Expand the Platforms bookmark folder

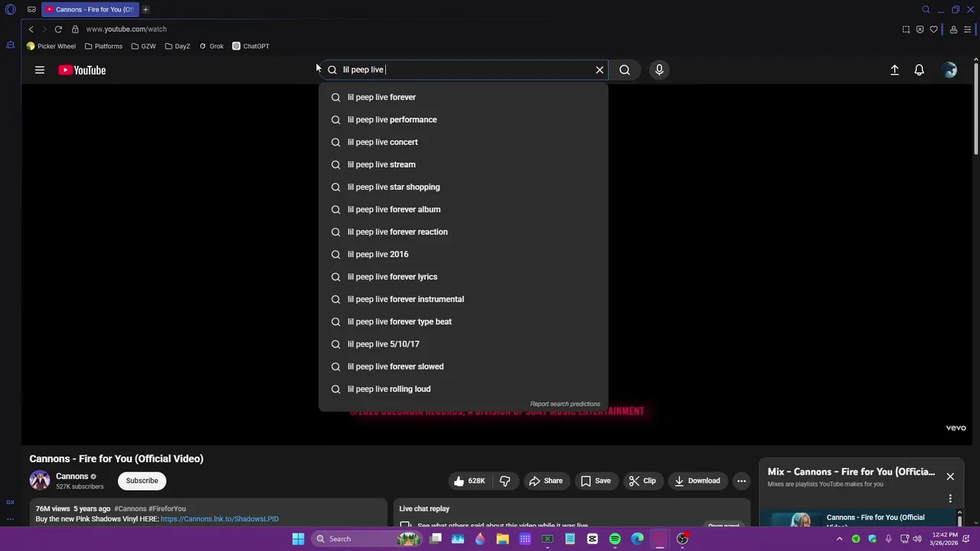[103, 46]
